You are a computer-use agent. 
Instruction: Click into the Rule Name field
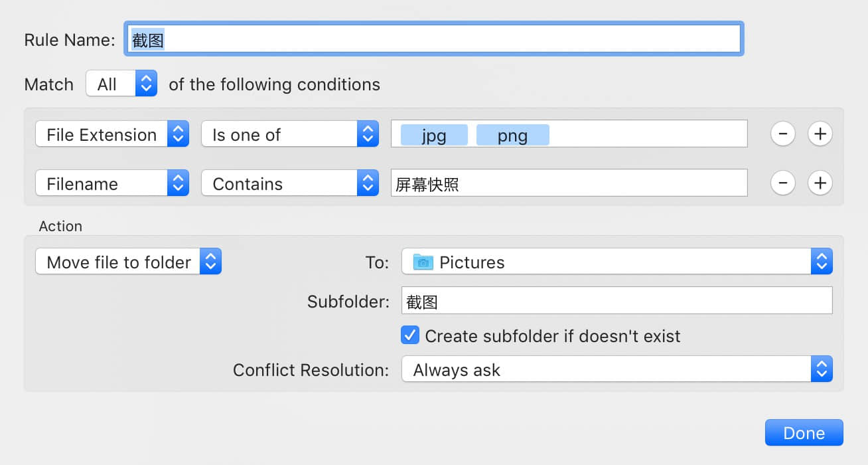click(434, 39)
